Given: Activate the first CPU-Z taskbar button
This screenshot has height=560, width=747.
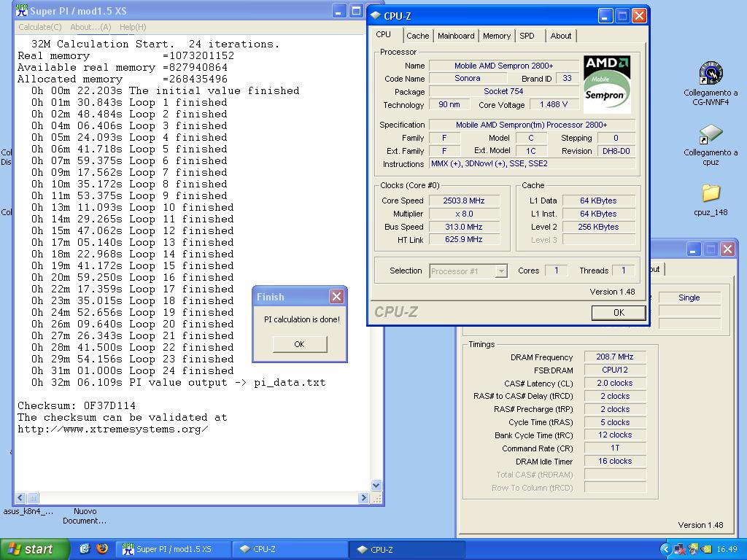Looking at the screenshot, I should 290,549.
